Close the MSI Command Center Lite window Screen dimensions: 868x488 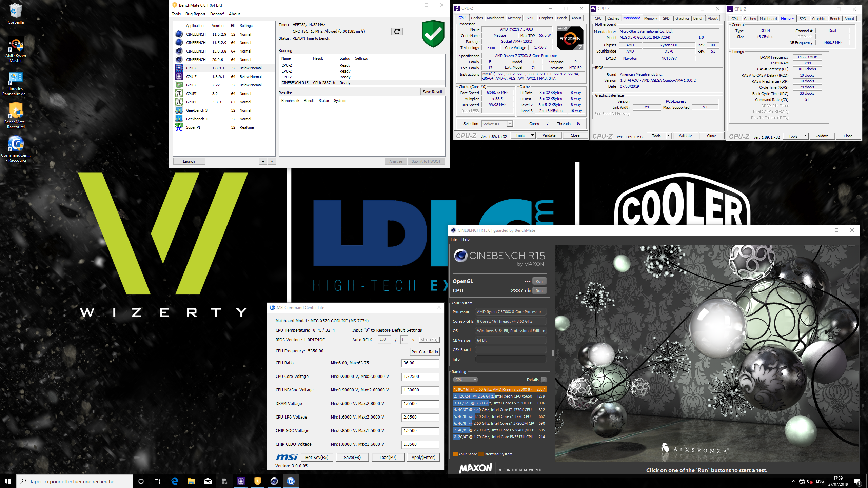tap(439, 308)
